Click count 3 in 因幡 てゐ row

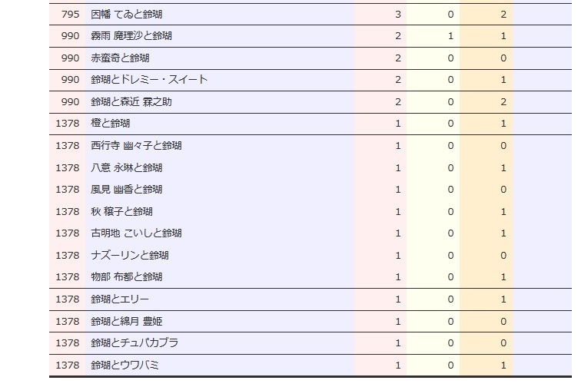pyautogui.click(x=398, y=15)
